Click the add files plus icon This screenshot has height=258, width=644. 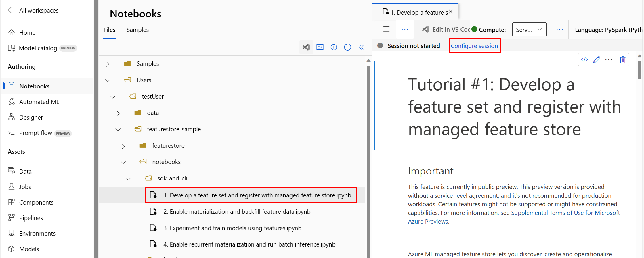click(x=334, y=47)
